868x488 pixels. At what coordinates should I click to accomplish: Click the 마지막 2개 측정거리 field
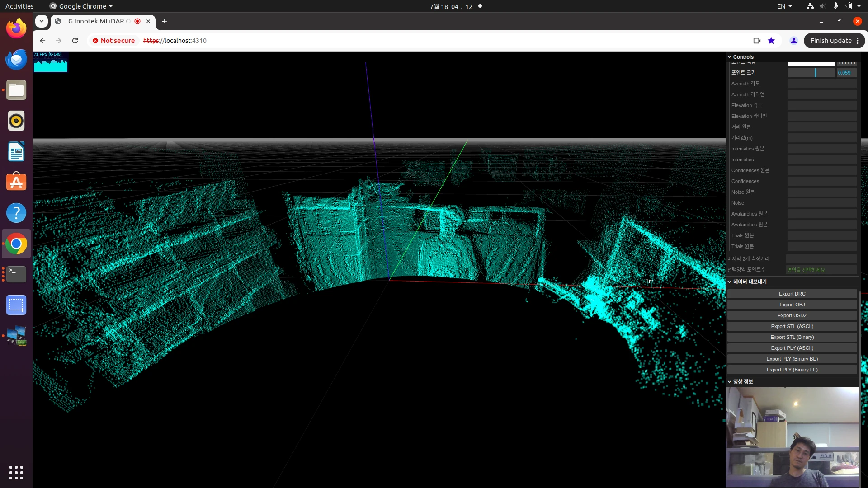coord(821,259)
